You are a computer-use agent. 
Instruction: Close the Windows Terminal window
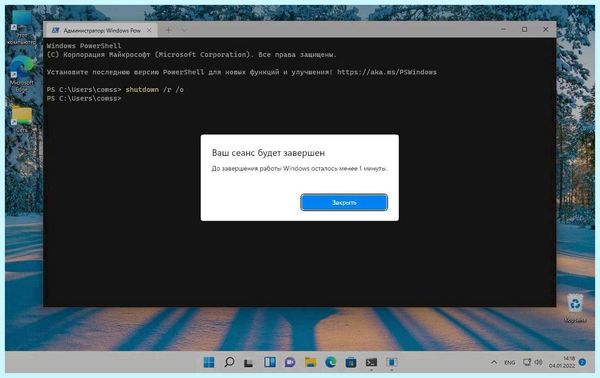pyautogui.click(x=546, y=29)
